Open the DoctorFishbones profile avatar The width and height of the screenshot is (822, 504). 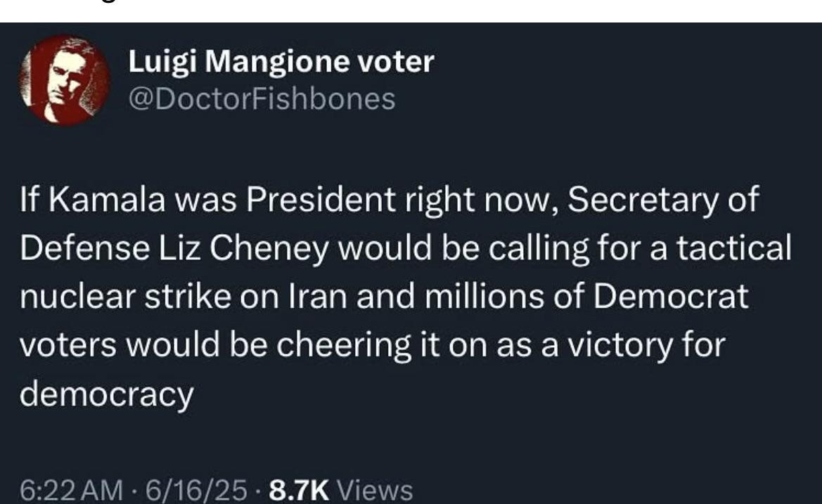[65, 80]
